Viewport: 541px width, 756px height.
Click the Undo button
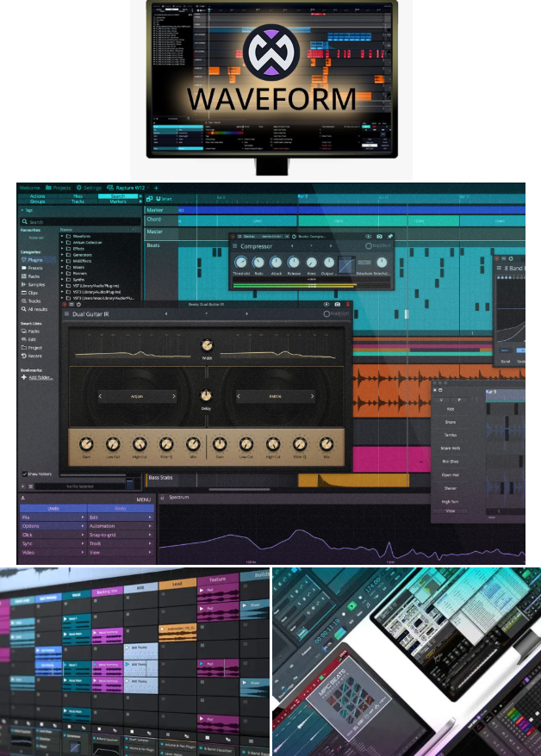pyautogui.click(x=53, y=508)
